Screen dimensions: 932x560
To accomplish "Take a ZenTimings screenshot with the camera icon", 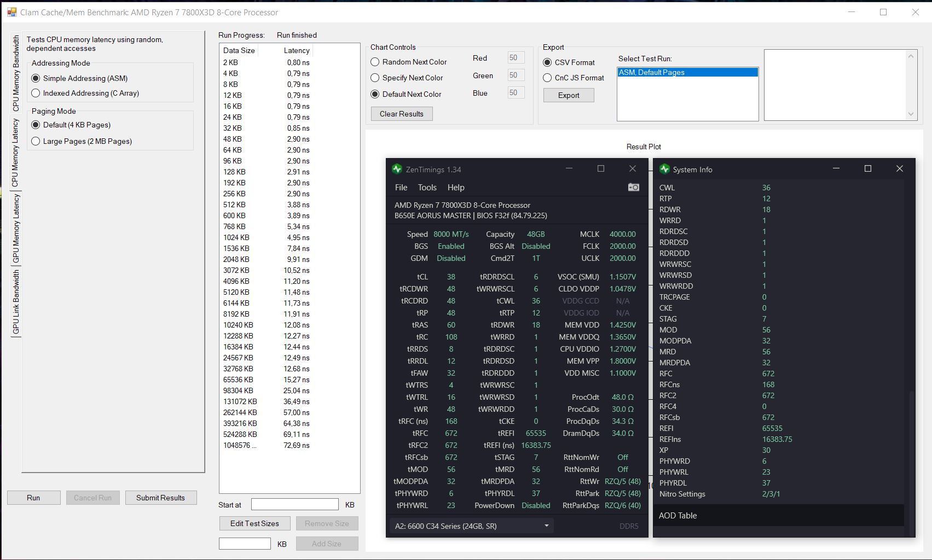I will pyautogui.click(x=633, y=187).
